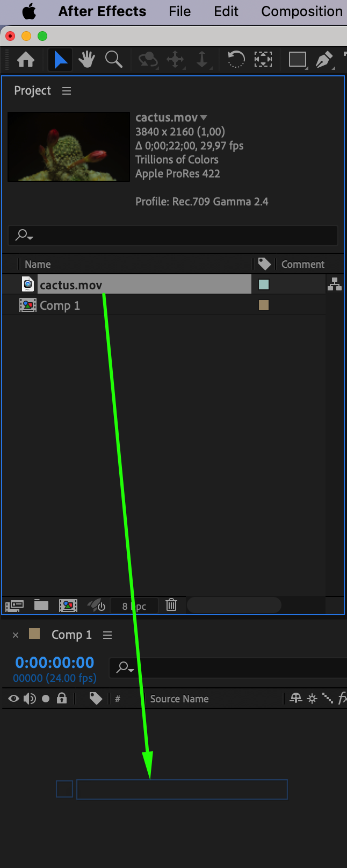Click the 8 bpc color depth button
This screenshot has width=347, height=868.
(134, 606)
